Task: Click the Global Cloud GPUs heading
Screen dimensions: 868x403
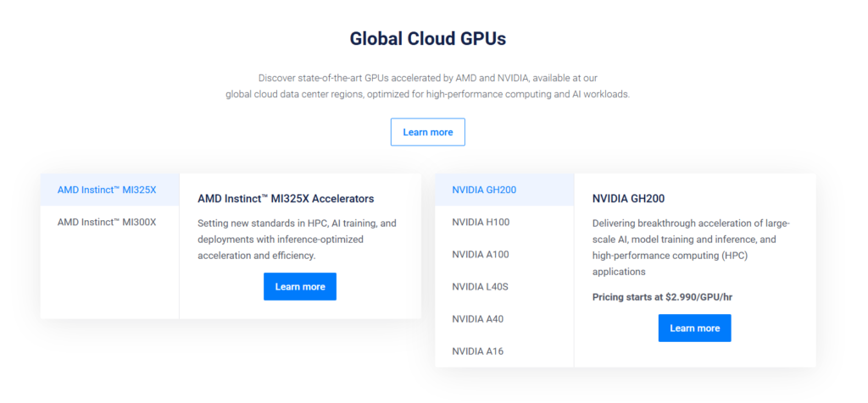Action: (x=428, y=39)
